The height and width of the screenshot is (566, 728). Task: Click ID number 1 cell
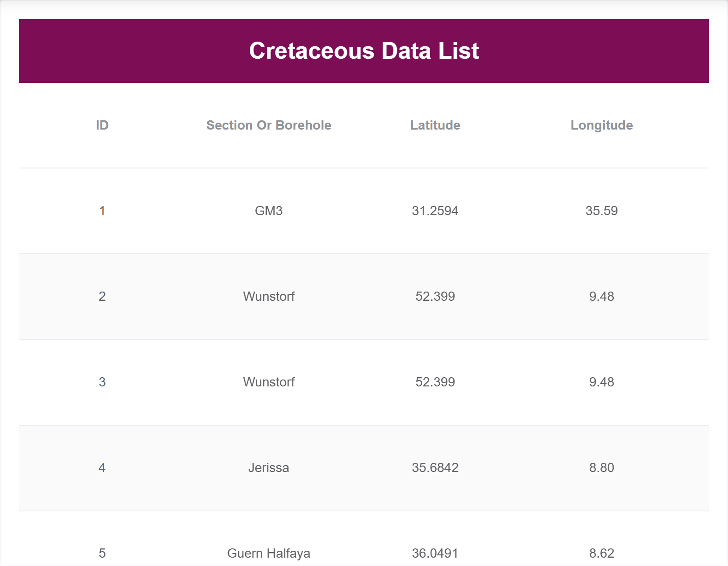(x=102, y=211)
